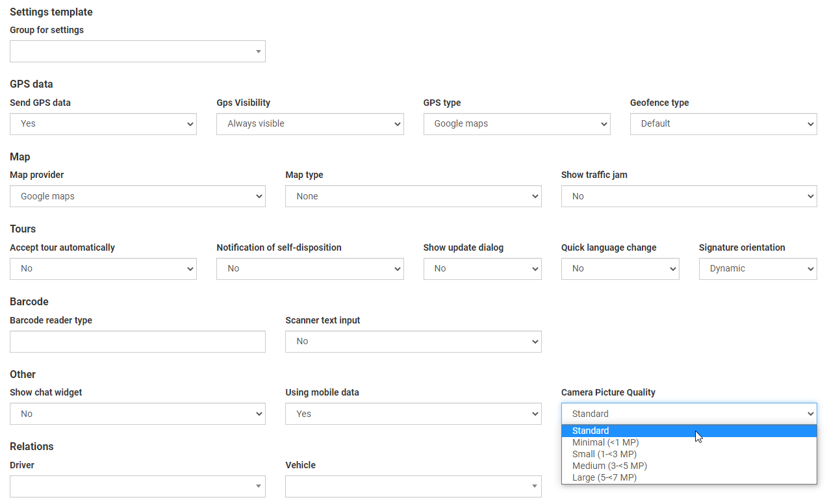Open the Driver relation dropdown
This screenshot has width=827, height=504.
[137, 486]
